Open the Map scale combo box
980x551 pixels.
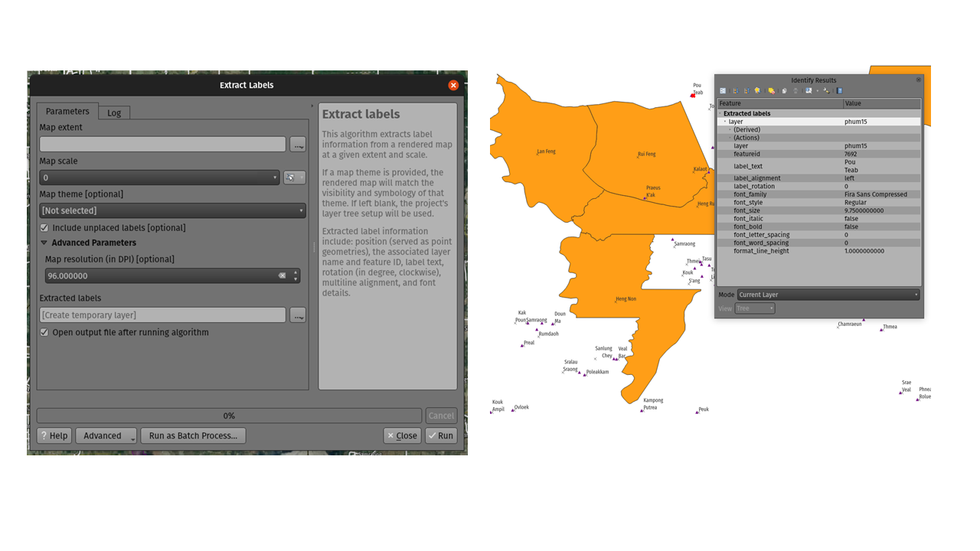pos(159,178)
